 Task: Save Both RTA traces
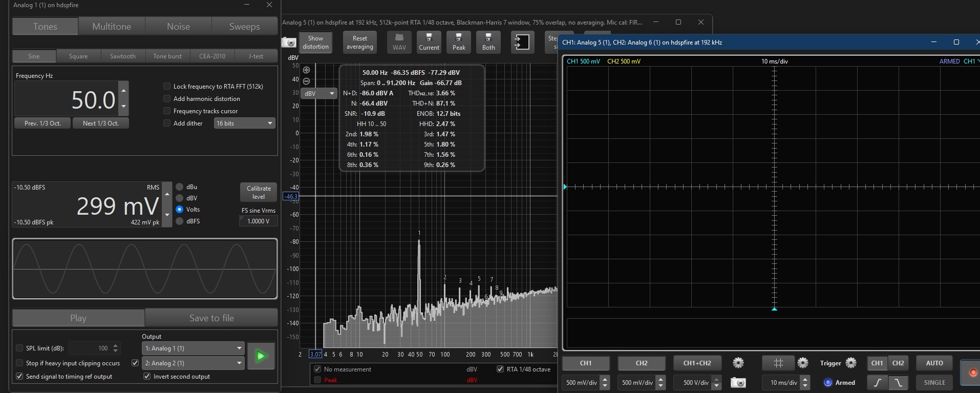pyautogui.click(x=488, y=42)
